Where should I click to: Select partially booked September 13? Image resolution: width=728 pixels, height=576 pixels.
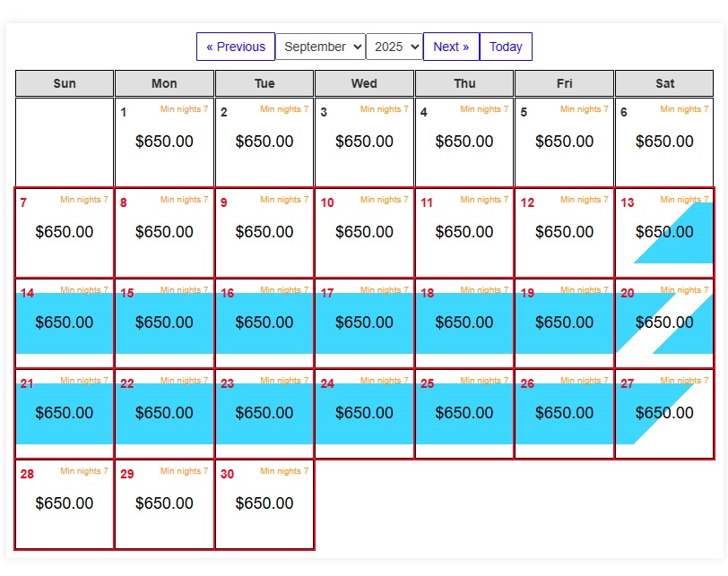(x=664, y=232)
